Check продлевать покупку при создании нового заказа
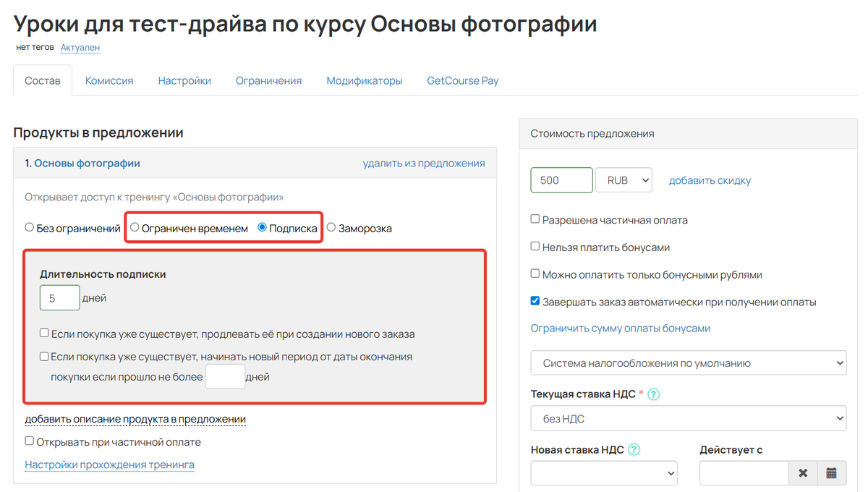The height and width of the screenshot is (492, 868). tap(42, 333)
